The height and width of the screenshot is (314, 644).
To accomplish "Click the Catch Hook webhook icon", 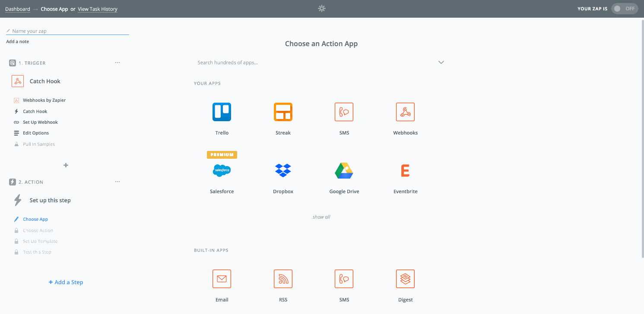I will (18, 81).
